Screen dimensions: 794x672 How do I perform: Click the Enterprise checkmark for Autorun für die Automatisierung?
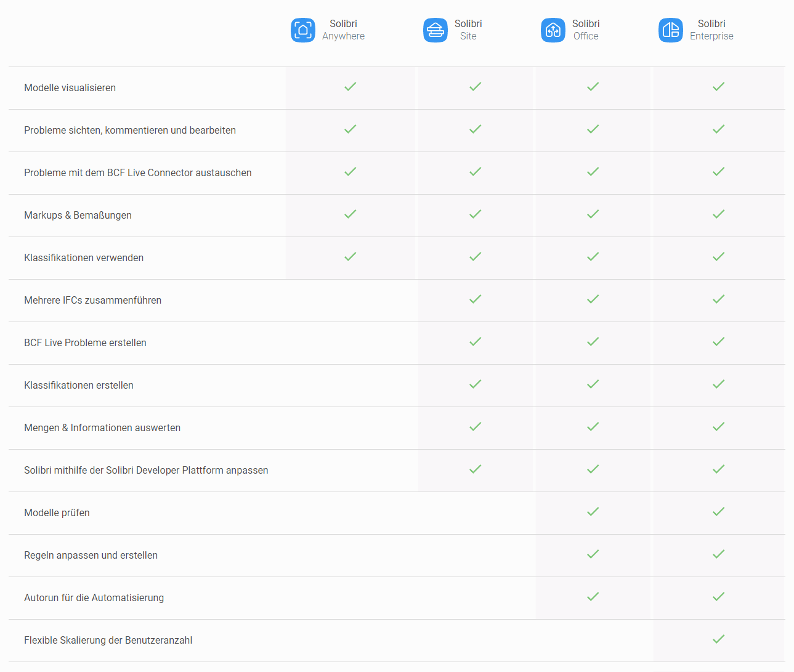[719, 597]
